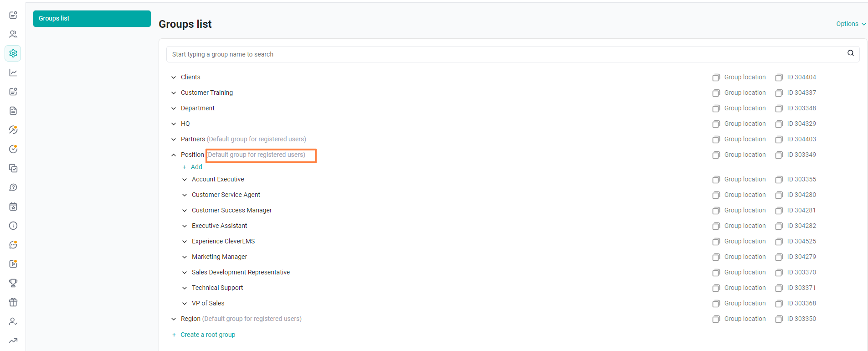Click ID 303370 text
Viewport: 868px width, 351px height.
801,272
